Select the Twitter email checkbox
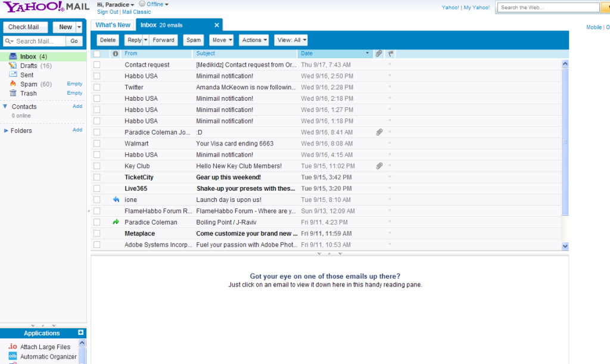 pyautogui.click(x=97, y=88)
